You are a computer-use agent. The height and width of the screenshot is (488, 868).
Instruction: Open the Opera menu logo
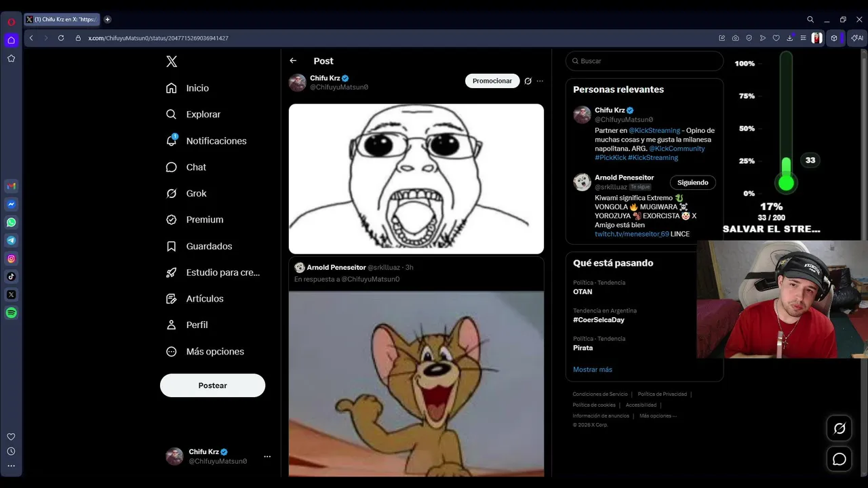tap(11, 22)
